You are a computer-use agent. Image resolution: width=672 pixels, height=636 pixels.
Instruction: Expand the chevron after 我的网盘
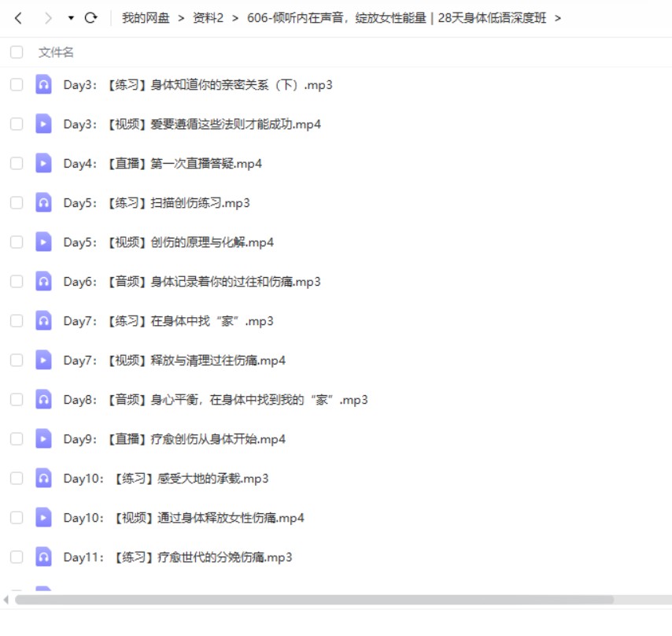tap(181, 18)
